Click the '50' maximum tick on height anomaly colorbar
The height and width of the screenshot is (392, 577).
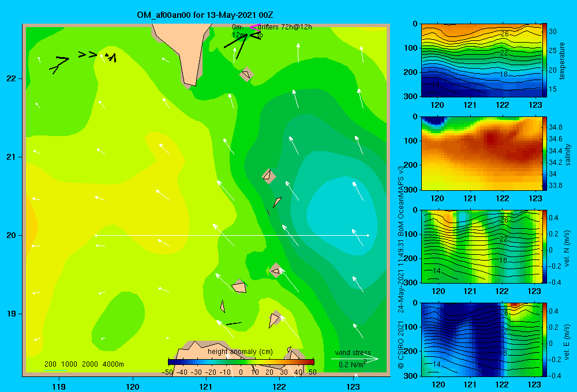pyautogui.click(x=312, y=372)
